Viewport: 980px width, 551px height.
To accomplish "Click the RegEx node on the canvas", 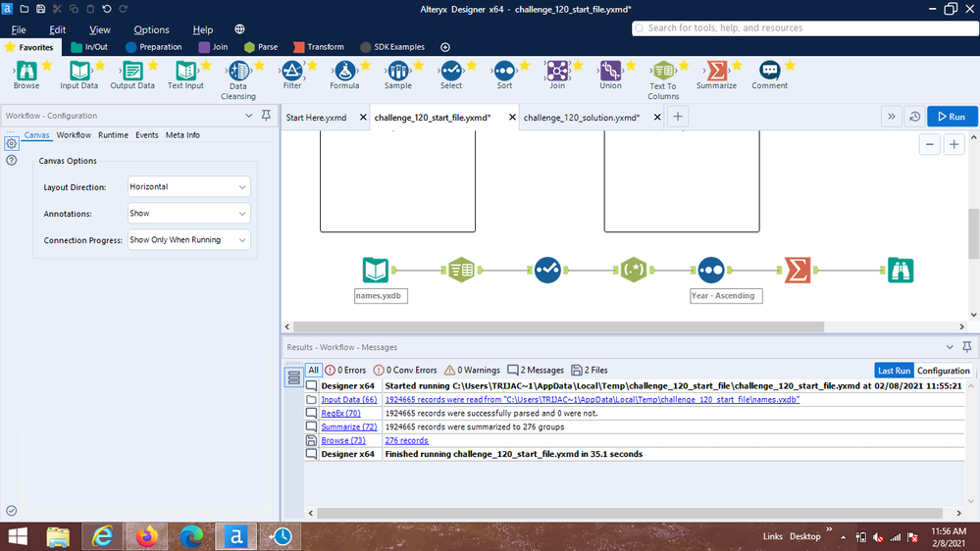I will click(633, 270).
